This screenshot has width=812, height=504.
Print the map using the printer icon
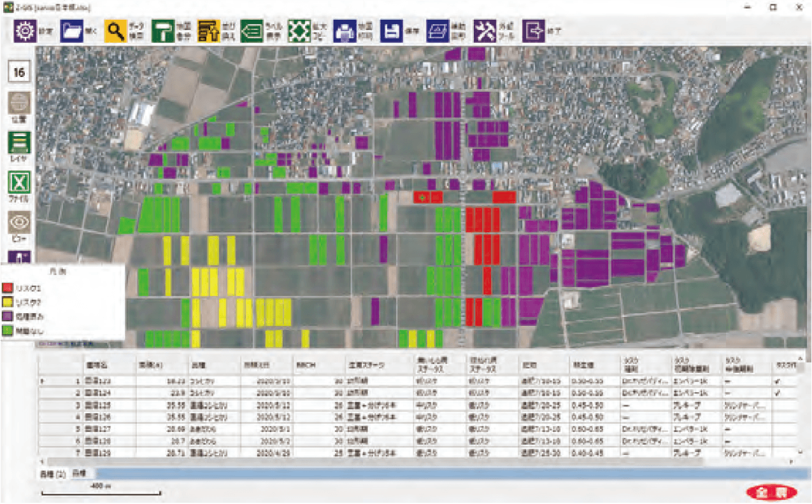[345, 31]
